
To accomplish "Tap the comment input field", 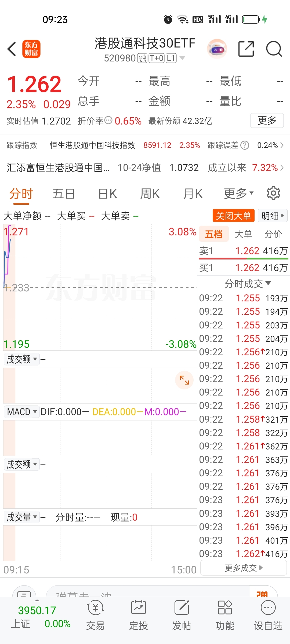I will click(x=148, y=591).
